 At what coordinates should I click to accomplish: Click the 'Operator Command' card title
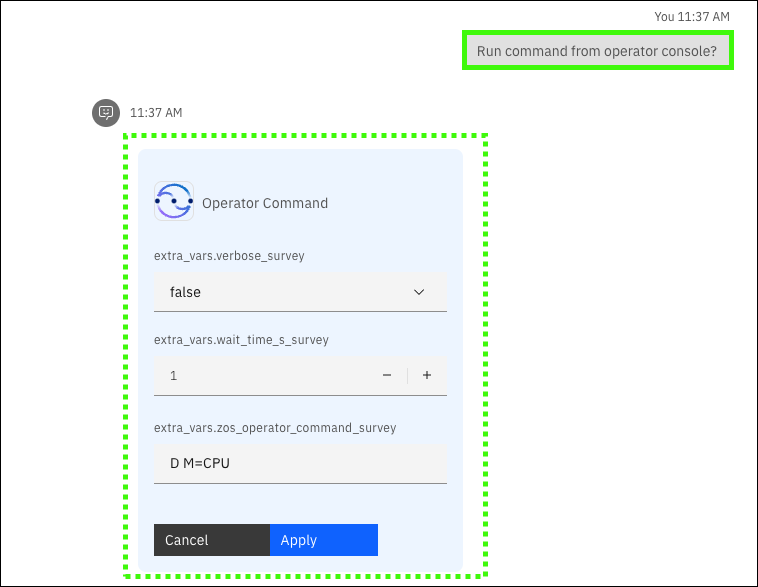point(265,203)
